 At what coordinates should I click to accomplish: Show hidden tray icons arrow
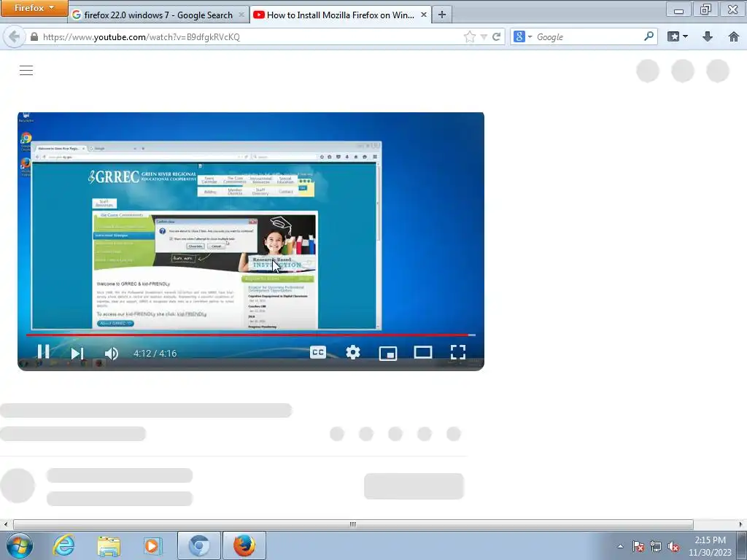click(620, 546)
